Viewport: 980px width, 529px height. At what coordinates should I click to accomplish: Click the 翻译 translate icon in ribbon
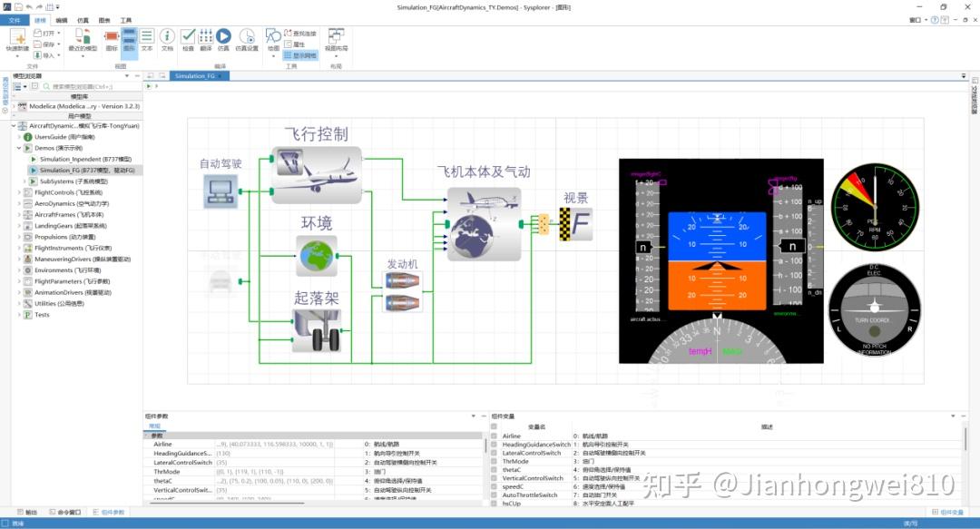(x=206, y=36)
